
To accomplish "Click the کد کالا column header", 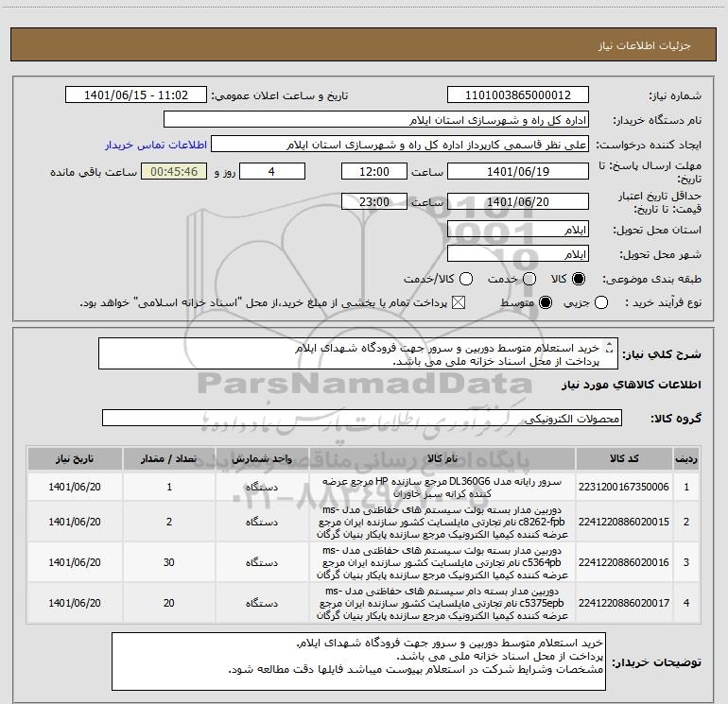I will click(x=624, y=459).
